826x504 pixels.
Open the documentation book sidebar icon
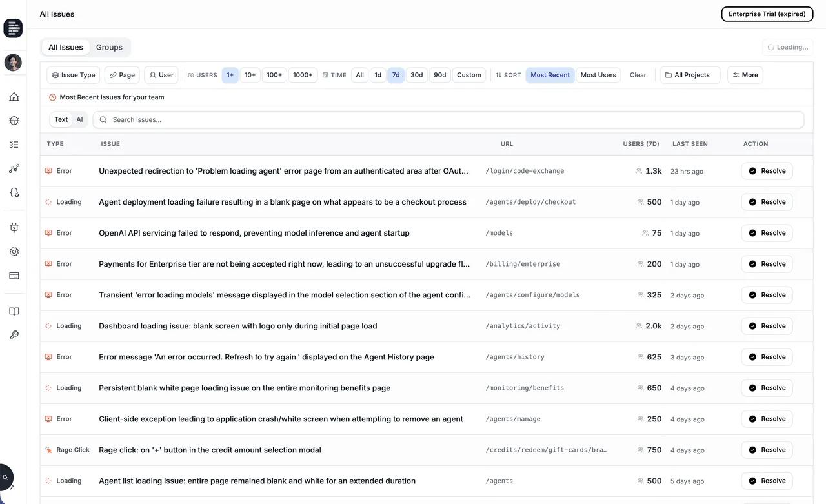pyautogui.click(x=14, y=312)
